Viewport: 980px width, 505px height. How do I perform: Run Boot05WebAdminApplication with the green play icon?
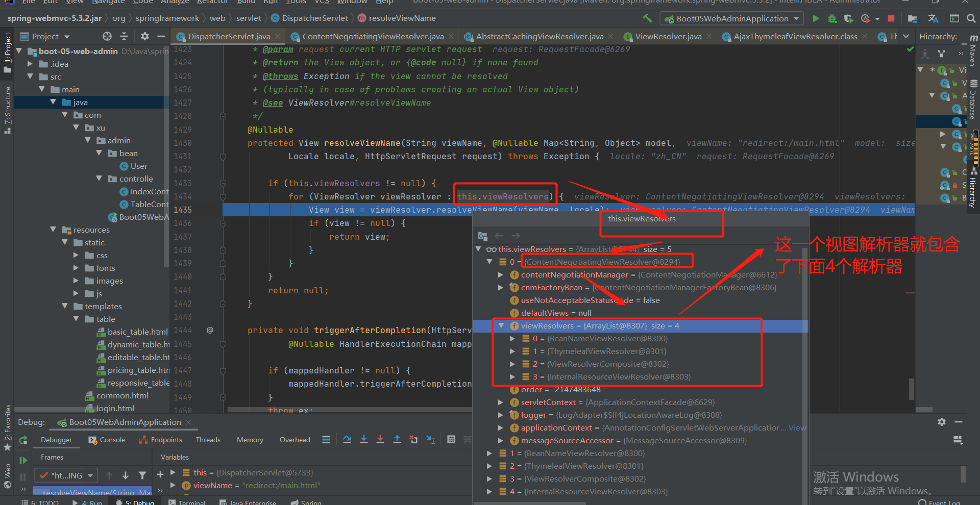(816, 18)
